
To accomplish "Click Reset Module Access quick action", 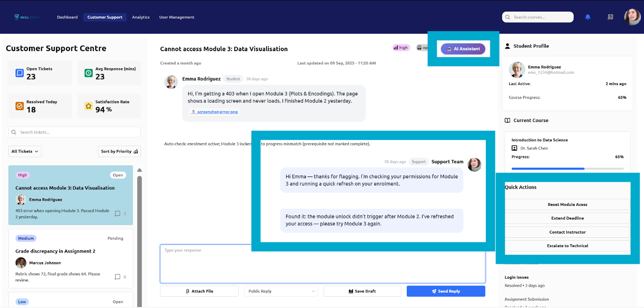I will click(x=568, y=205).
